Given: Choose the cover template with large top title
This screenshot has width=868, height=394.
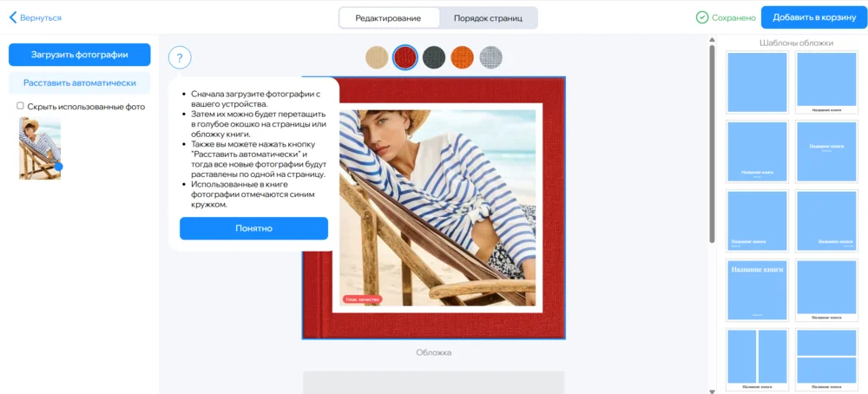Looking at the screenshot, I should click(x=757, y=291).
